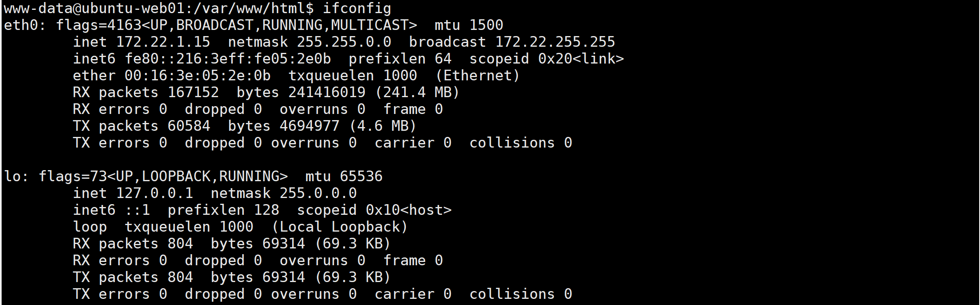Viewport: 980px width, 305px height.
Task: Click the loopback address 127.0.0.1
Action: tap(154, 193)
